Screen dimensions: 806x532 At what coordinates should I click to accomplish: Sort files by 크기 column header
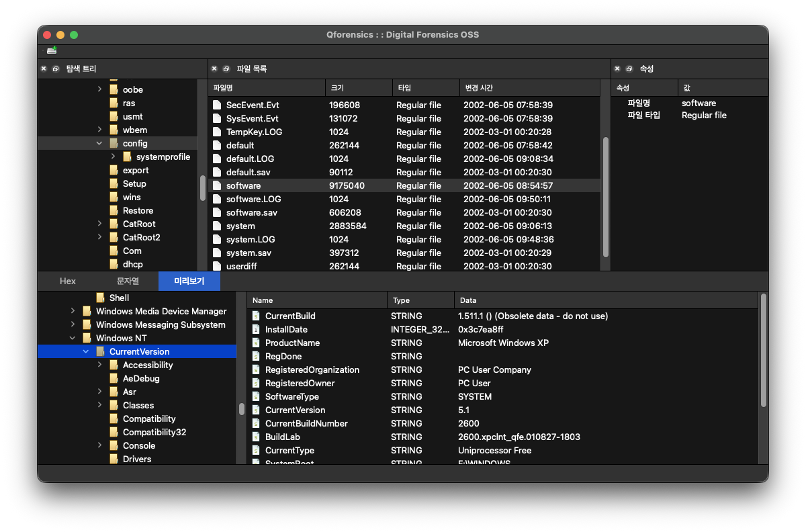[359, 88]
